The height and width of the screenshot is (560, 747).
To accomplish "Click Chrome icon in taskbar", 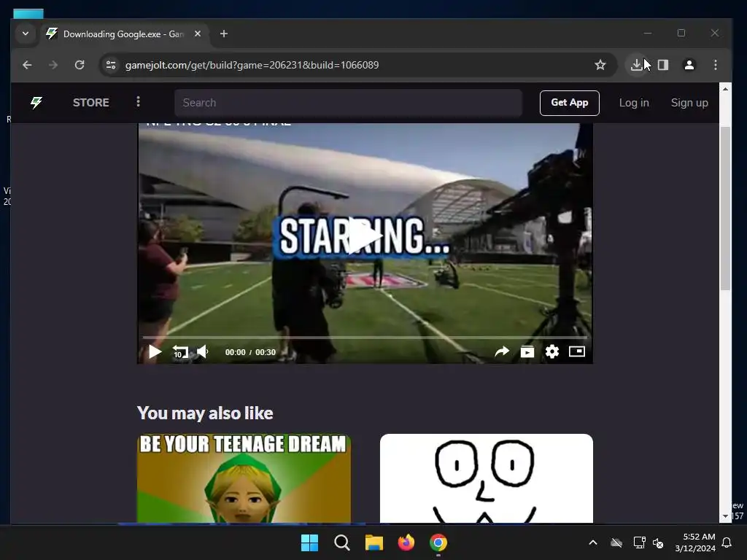I will tap(438, 542).
